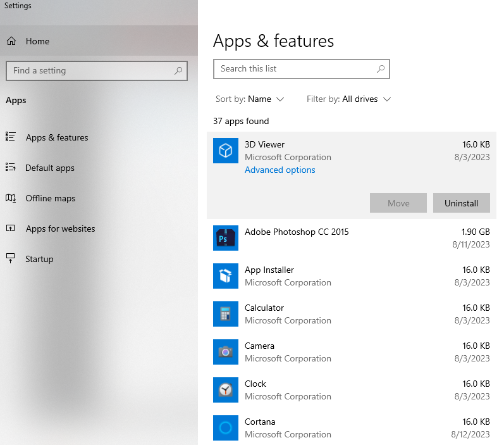
Task: Click the 3D Viewer cube icon
Action: pyautogui.click(x=226, y=151)
